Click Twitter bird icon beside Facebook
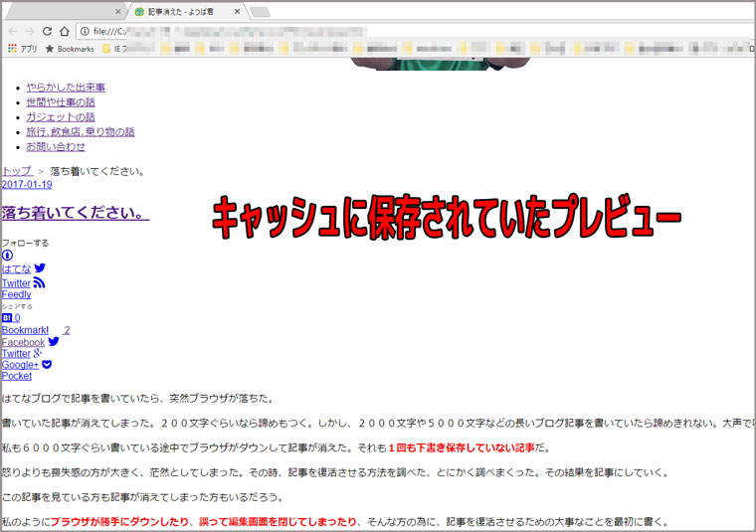The height and width of the screenshot is (532, 756). [54, 341]
